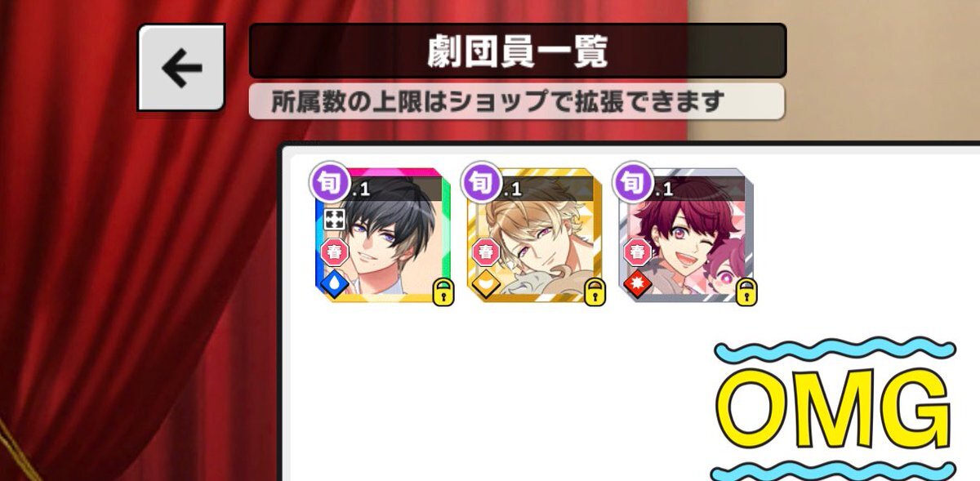Tap the 旬 badge on the blond-haired card
The height and width of the screenshot is (481, 980).
482,181
